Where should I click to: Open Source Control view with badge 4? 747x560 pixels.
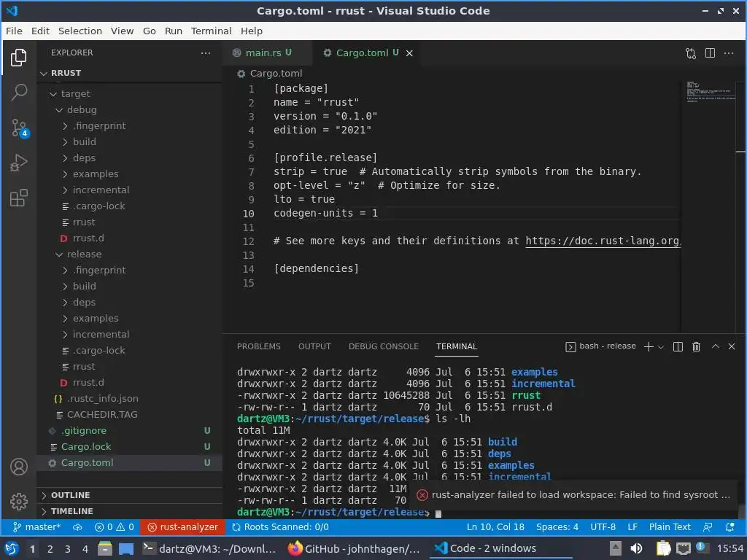20,128
